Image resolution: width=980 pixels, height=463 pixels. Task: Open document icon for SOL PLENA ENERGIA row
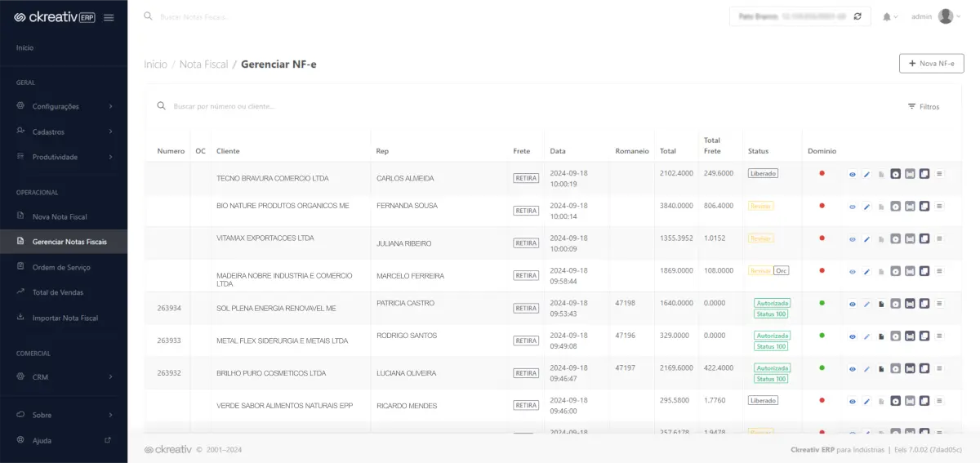point(881,304)
